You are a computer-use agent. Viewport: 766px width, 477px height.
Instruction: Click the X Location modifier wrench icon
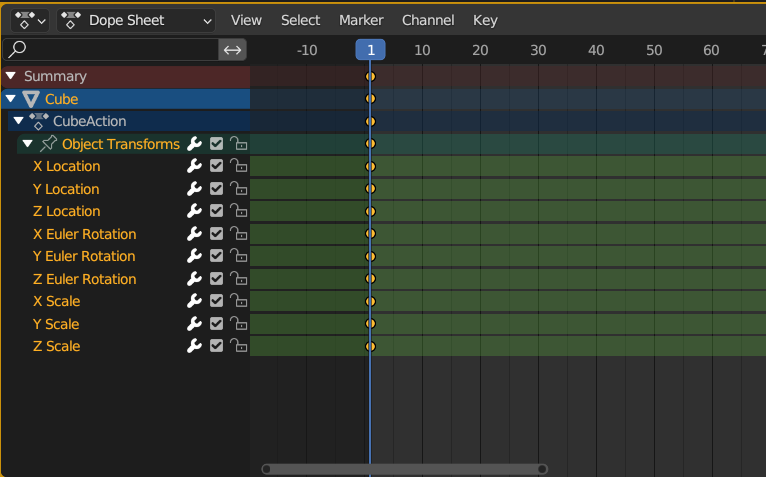194,166
